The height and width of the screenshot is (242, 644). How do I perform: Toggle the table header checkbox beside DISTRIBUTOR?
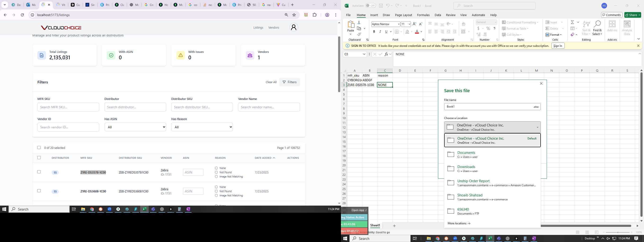(x=39, y=158)
